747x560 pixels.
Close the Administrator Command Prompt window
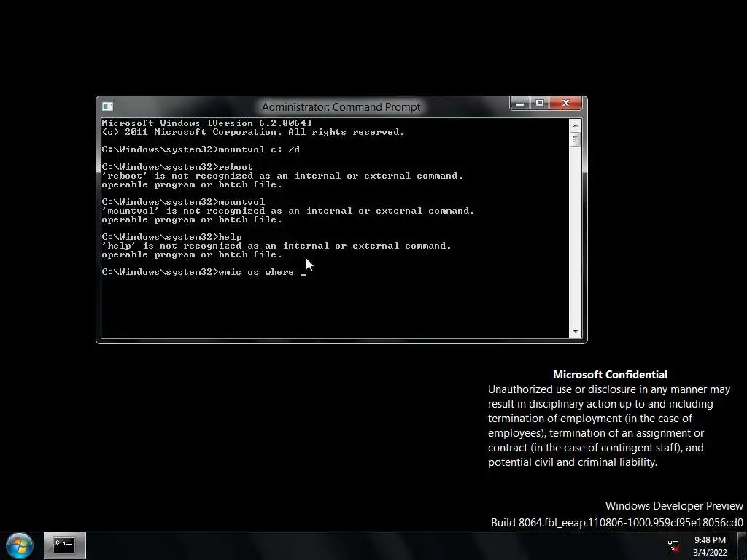[x=565, y=103]
